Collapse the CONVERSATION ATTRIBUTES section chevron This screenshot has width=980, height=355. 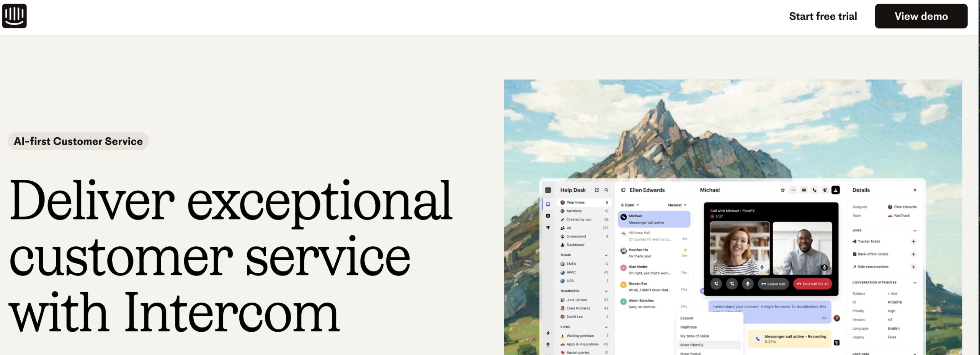pos(915,283)
